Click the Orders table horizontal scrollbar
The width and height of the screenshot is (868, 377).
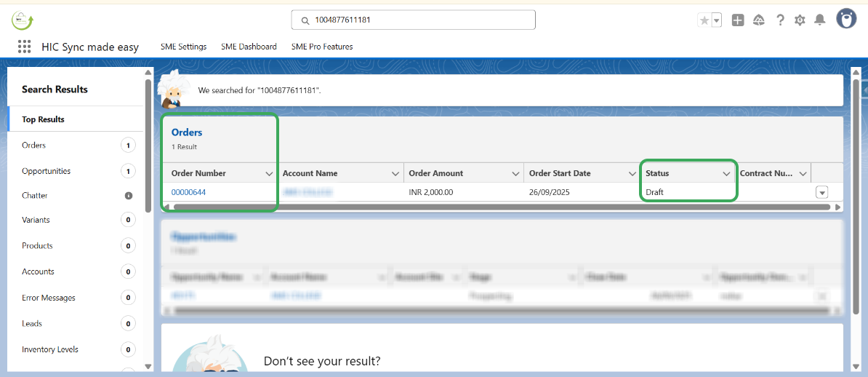coord(502,207)
